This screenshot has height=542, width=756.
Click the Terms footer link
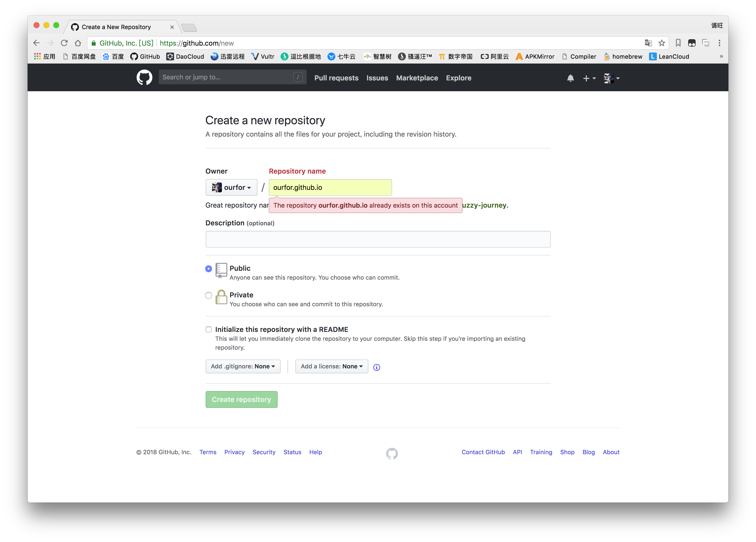coord(208,452)
